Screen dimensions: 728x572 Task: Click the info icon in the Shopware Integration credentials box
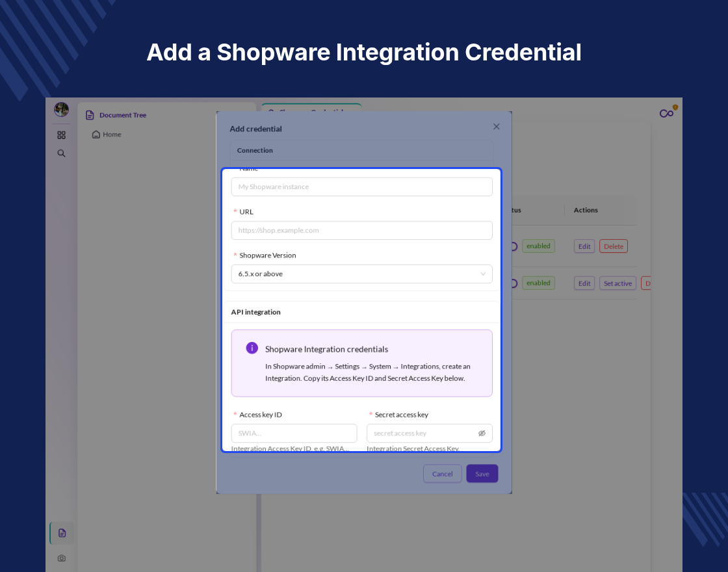click(x=252, y=348)
